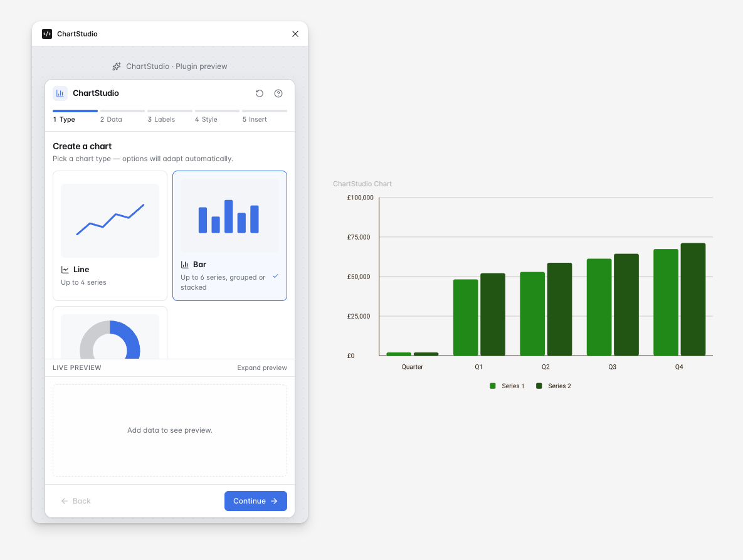Go to step 4 Style
Image resolution: width=743 pixels, height=560 pixels.
[217, 117]
